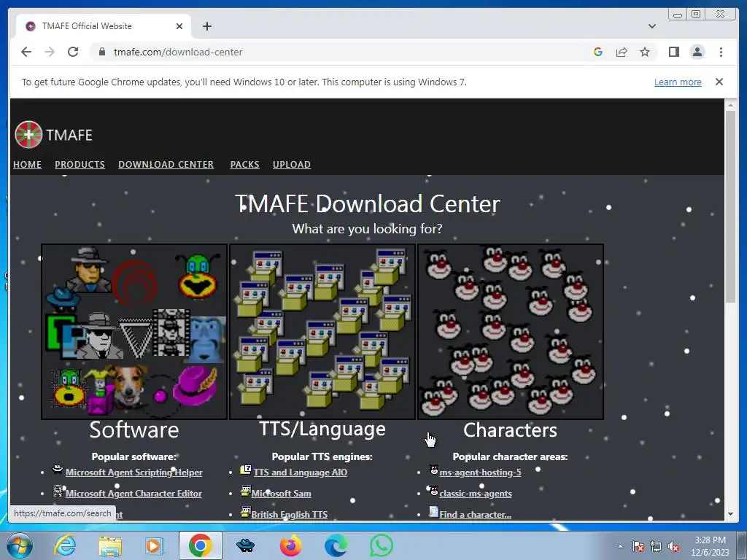Viewport: 747px width, 560px height.
Task: Open a new tab
Action: [x=206, y=26]
